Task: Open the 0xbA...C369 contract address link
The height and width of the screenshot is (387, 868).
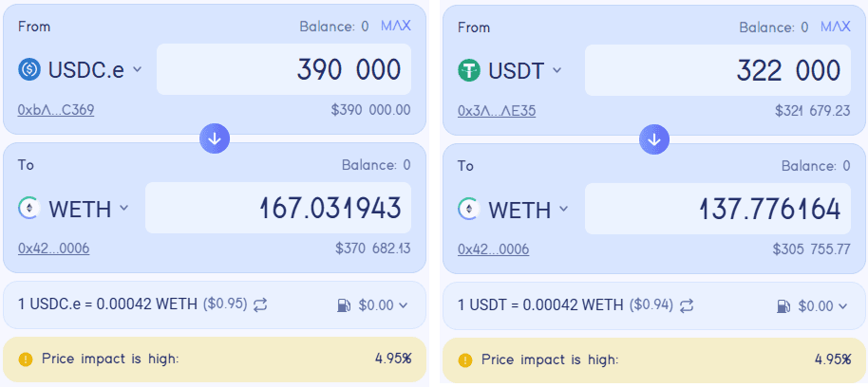Action: point(55,110)
